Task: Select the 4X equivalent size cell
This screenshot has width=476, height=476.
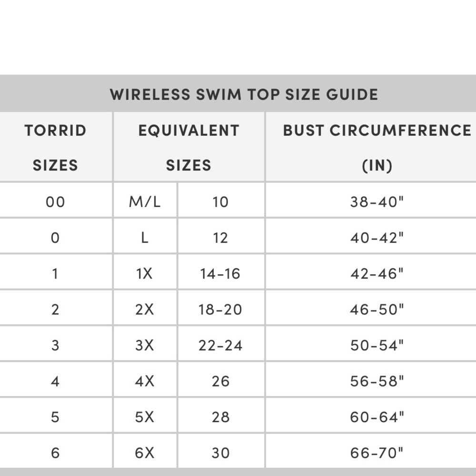Action: pyautogui.click(x=145, y=381)
